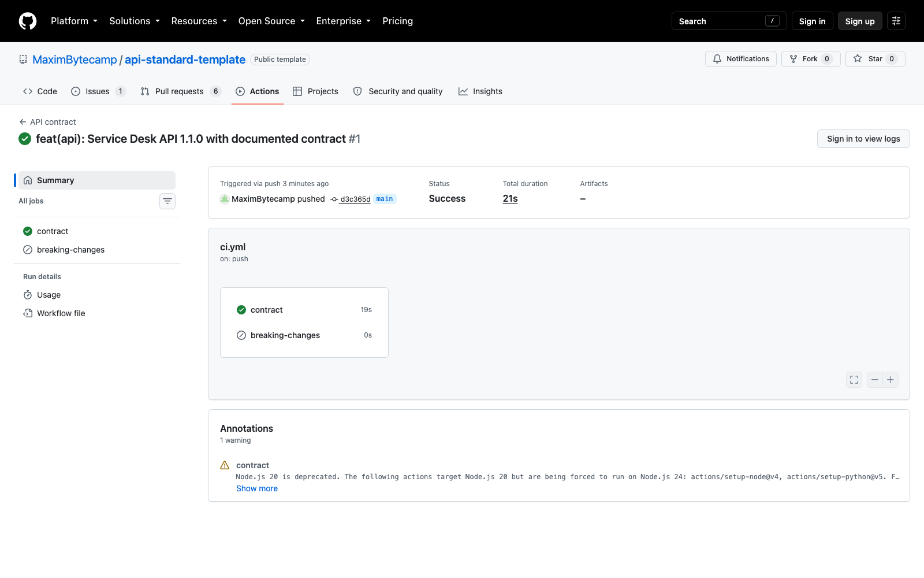This screenshot has height=578, width=924.
Task: Open the Pull requests tab
Action: [181, 91]
